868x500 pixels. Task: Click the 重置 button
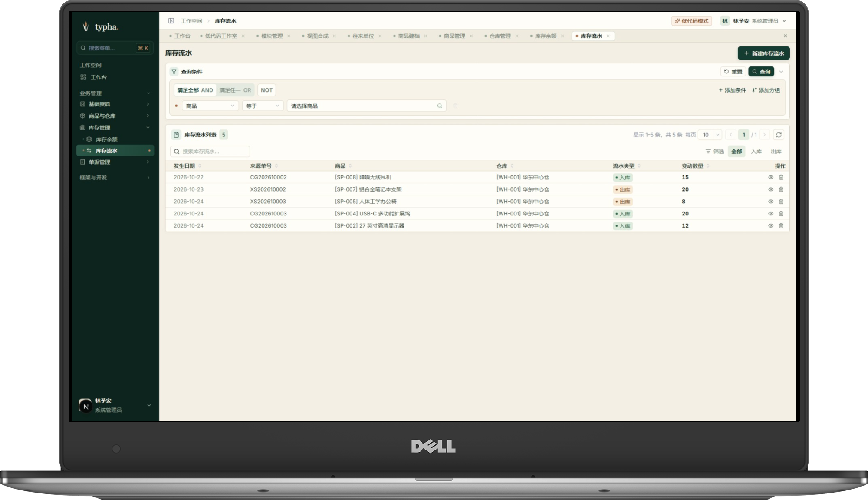point(733,72)
